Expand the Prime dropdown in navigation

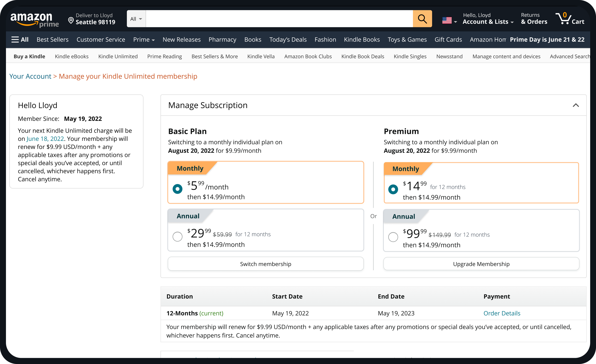click(144, 39)
